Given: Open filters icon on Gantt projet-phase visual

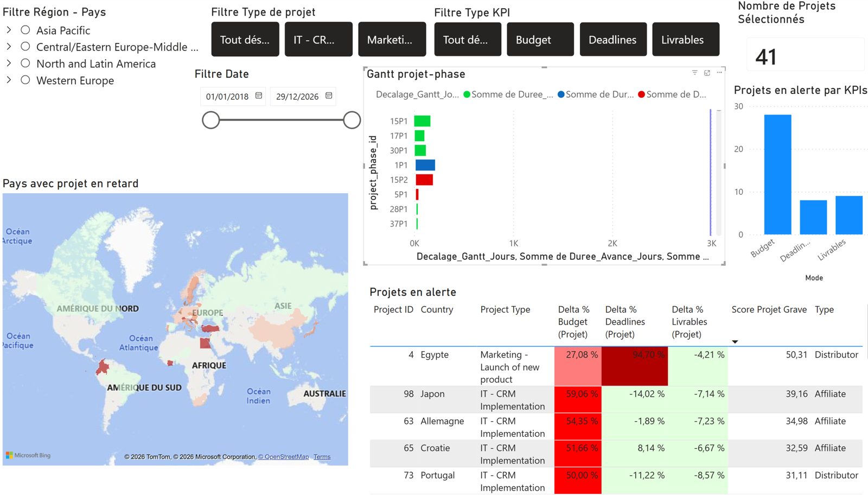Looking at the screenshot, I should [694, 73].
